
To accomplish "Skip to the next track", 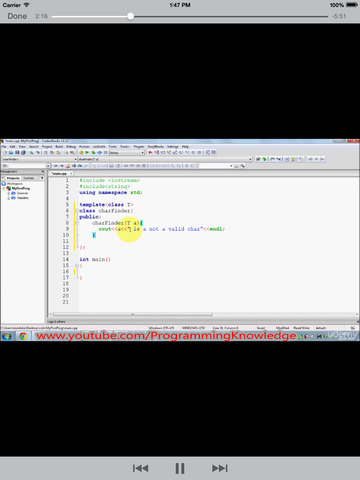I will pyautogui.click(x=220, y=468).
